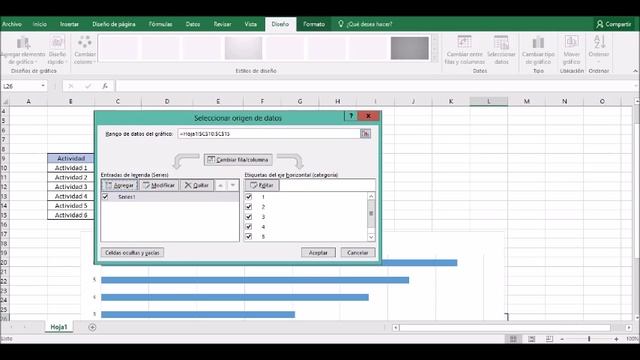The image size is (640, 360).
Task: Uncheck category label 3 checkbox
Action: pos(249,217)
